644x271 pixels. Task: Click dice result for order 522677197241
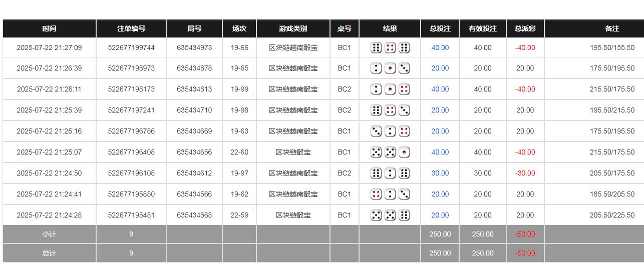[x=390, y=110]
